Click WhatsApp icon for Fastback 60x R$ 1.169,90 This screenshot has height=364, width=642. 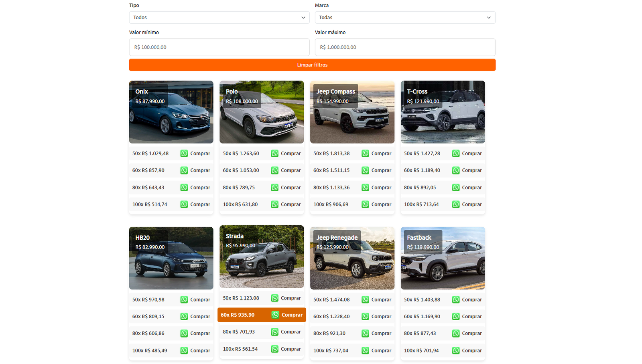[456, 316]
